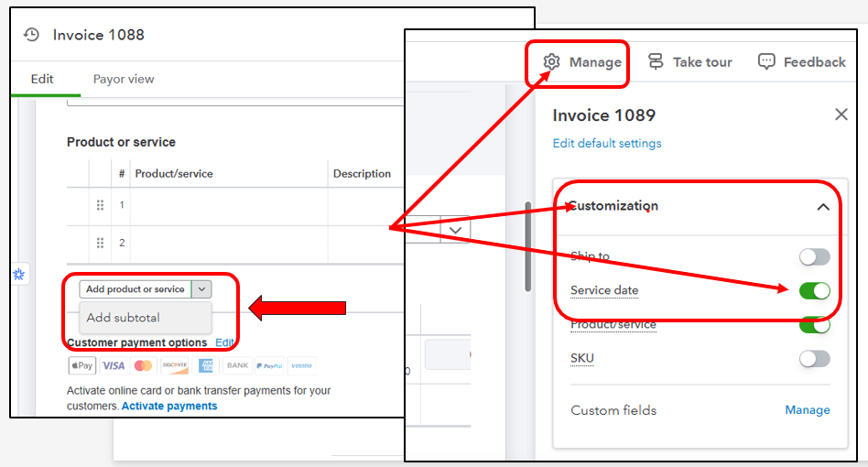Click the Custom fields label
This screenshot has width=868, height=467.
(x=613, y=410)
